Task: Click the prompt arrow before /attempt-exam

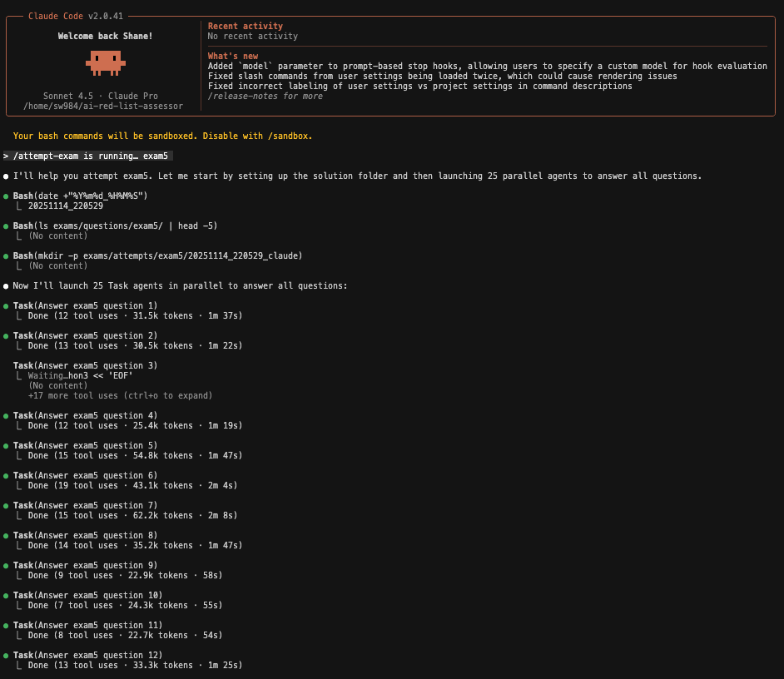Action: click(6, 156)
